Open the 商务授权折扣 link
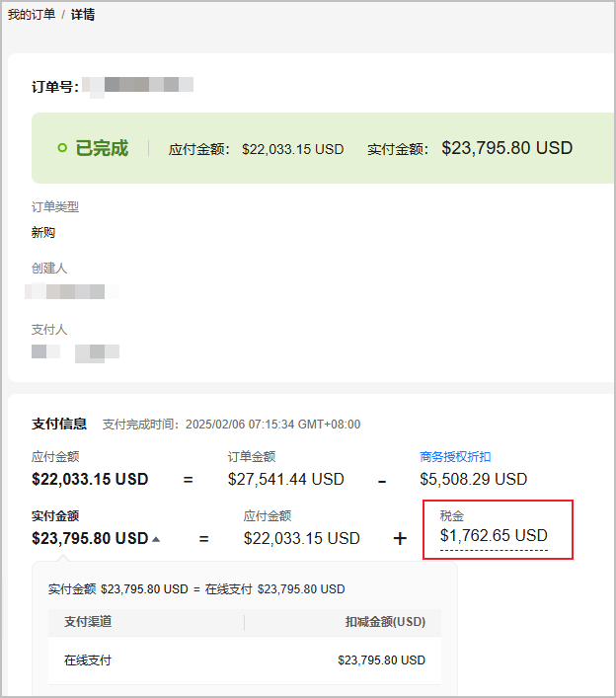The width and height of the screenshot is (616, 698). 455,457
